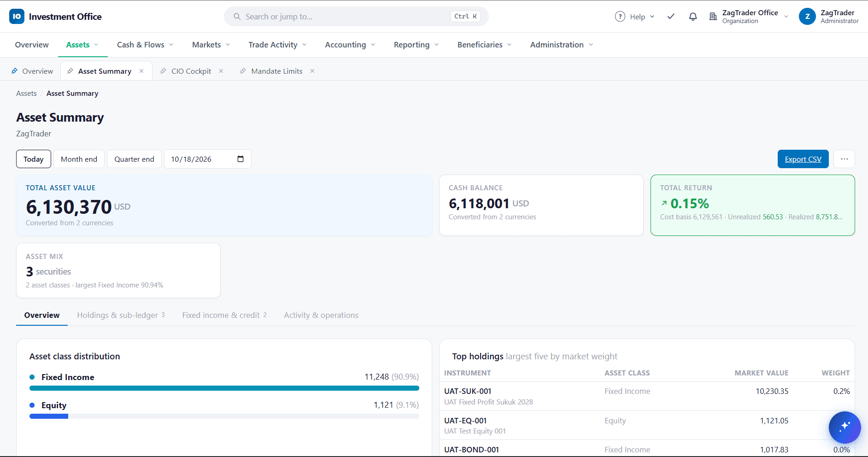Go to the top-level Overview nav item
The width and height of the screenshot is (868, 457).
tap(32, 45)
